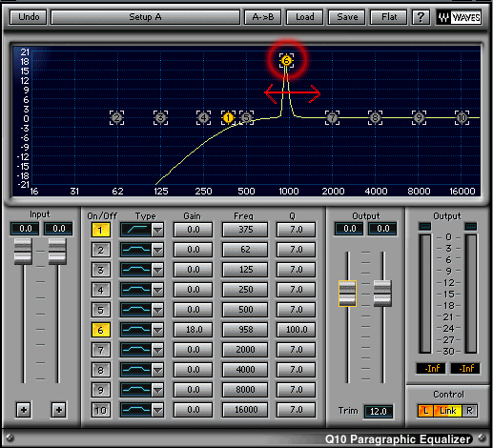Toggle band 6 on/off button

pos(101,330)
